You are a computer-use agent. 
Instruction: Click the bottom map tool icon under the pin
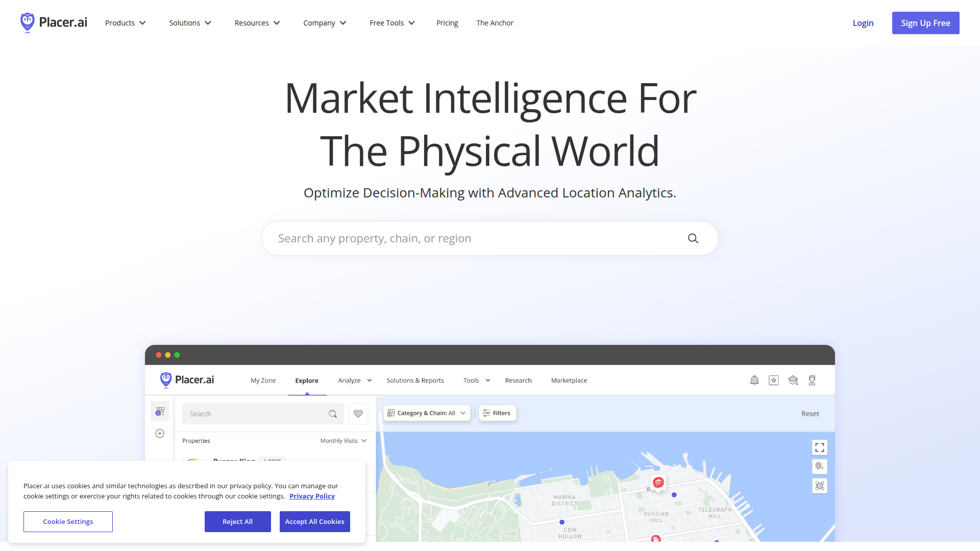pyautogui.click(x=820, y=486)
